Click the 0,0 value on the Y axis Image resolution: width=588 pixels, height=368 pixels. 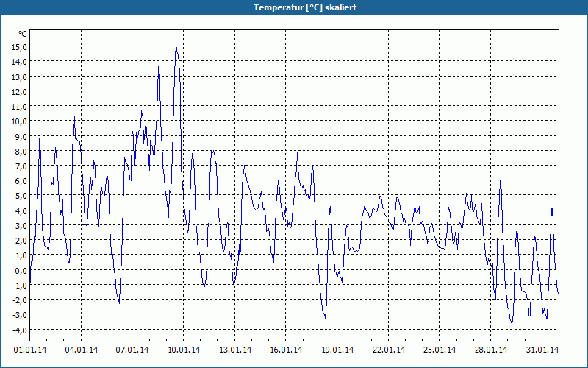pos(21,270)
